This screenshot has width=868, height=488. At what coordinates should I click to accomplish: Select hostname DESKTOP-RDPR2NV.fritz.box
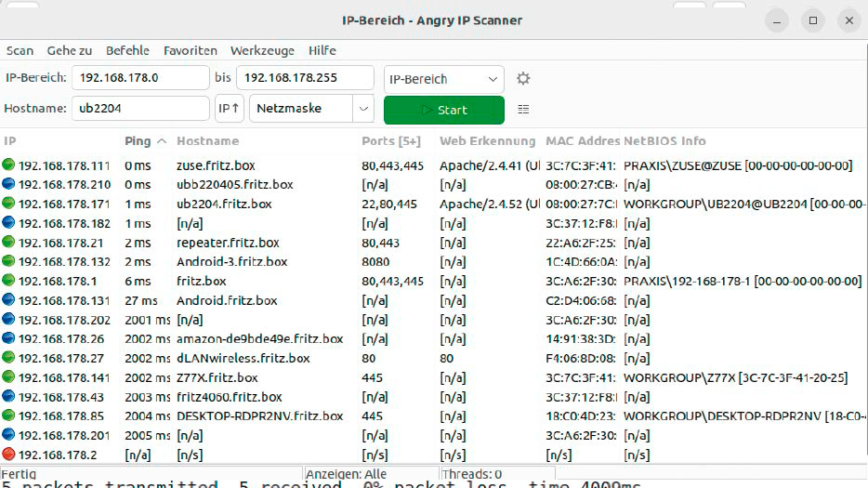259,415
